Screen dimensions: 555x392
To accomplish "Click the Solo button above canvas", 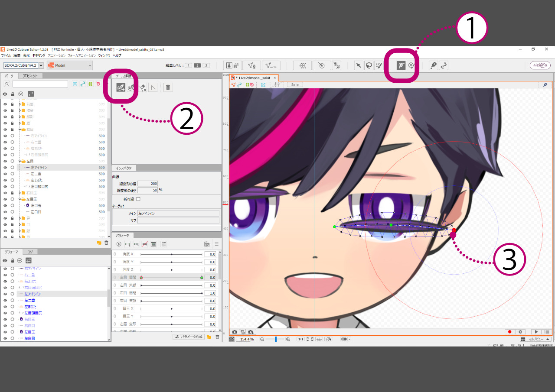I will (x=295, y=84).
